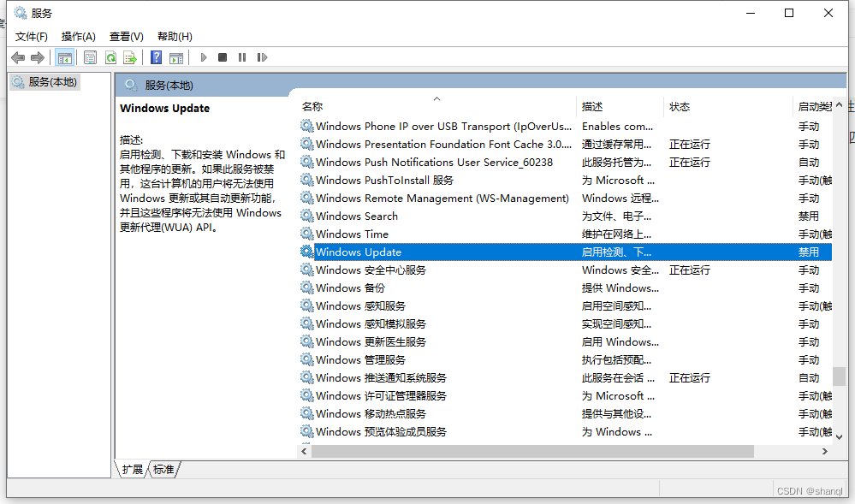Viewport: 855px width, 504px height.
Task: Open the 操作(A) menu
Action: tap(79, 37)
